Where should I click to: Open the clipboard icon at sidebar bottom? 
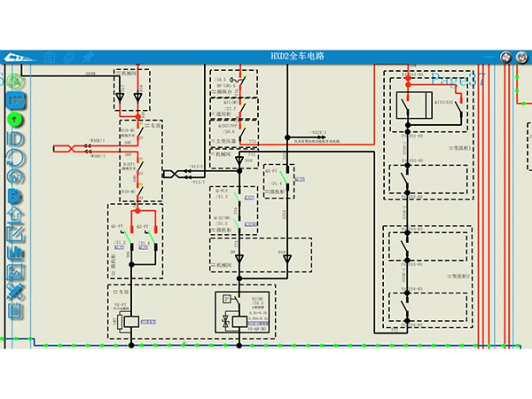15,310
